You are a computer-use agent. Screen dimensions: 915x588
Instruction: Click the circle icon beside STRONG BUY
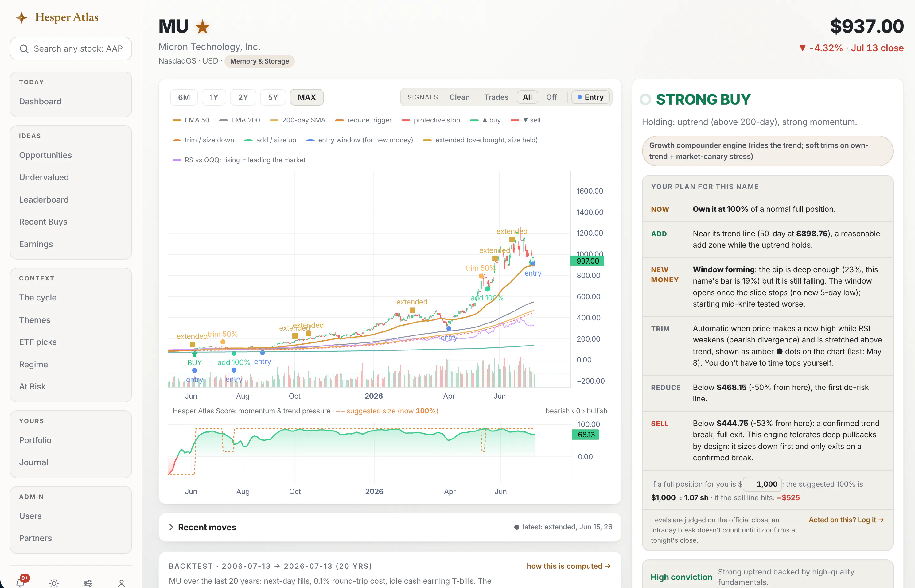[645, 99]
